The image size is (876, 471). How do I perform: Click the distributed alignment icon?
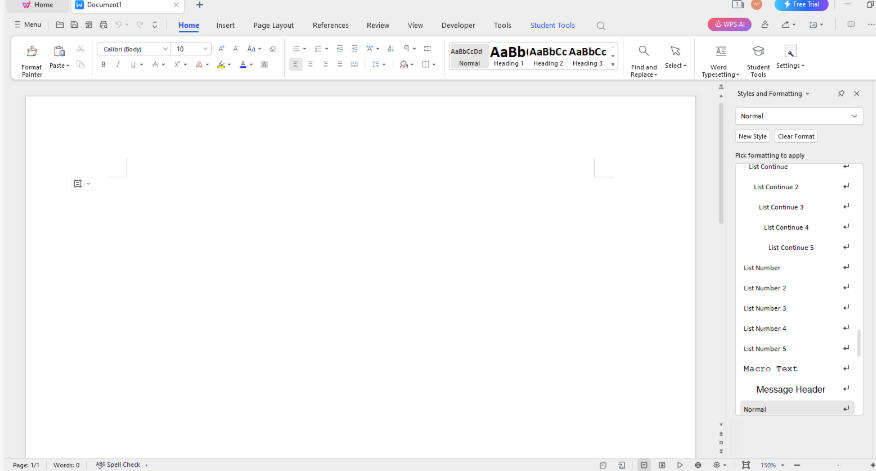pos(354,65)
